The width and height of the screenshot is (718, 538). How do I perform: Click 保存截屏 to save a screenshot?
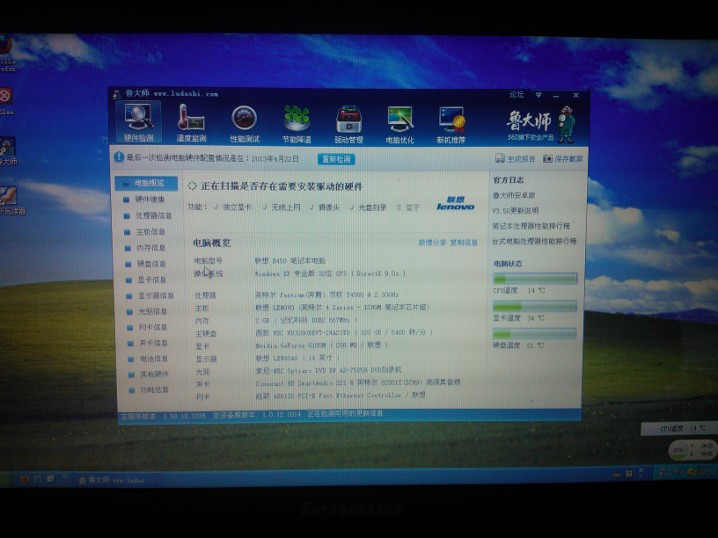click(563, 159)
